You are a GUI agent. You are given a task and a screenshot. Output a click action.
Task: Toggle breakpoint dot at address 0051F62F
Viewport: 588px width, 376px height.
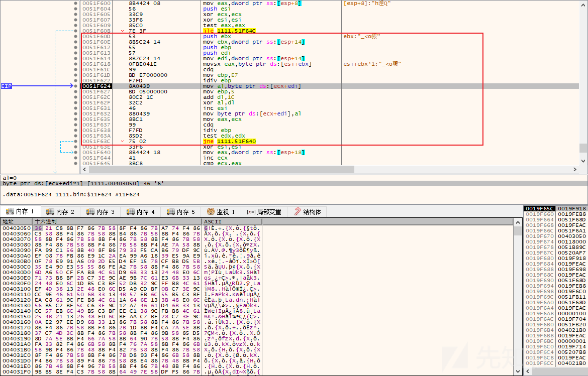click(x=76, y=102)
